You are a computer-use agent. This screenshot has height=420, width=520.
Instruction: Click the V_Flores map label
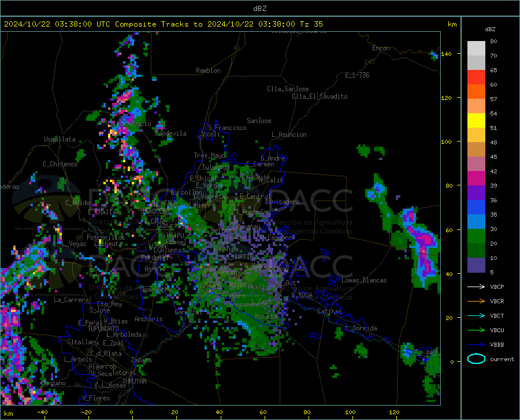point(96,398)
